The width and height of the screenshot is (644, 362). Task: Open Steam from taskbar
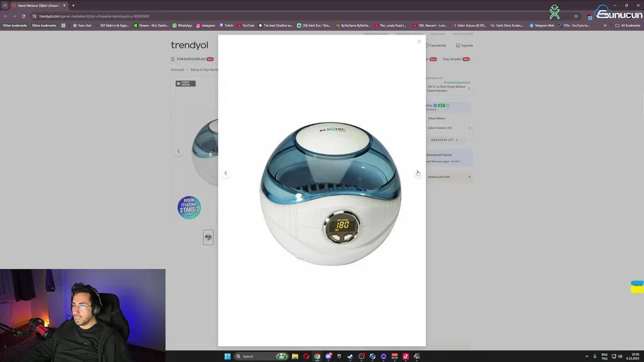(350, 356)
